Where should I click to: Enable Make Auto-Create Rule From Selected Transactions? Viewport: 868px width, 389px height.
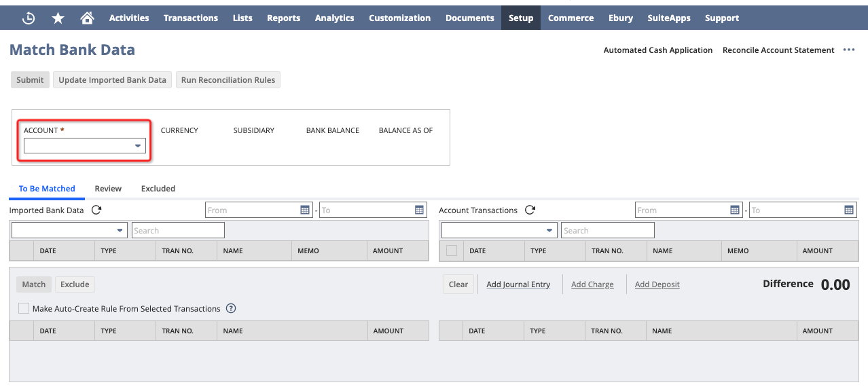pyautogui.click(x=24, y=309)
